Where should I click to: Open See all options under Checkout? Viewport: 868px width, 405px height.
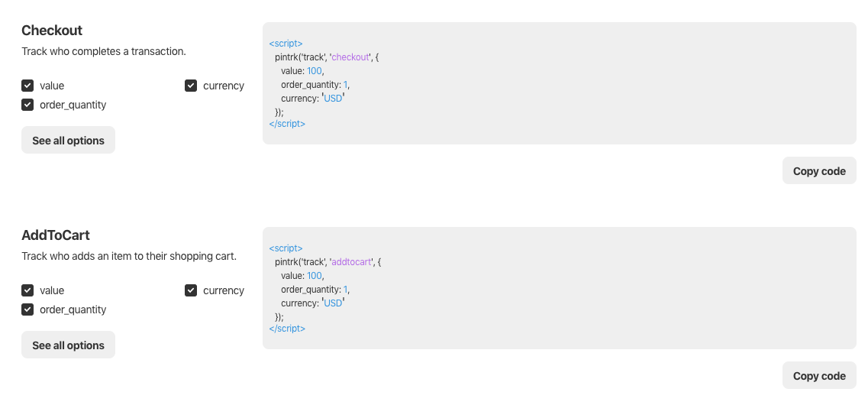pyautogui.click(x=68, y=140)
